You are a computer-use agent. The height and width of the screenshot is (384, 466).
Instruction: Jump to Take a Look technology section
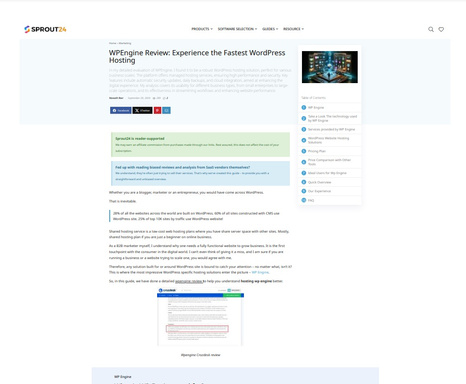[x=332, y=118]
